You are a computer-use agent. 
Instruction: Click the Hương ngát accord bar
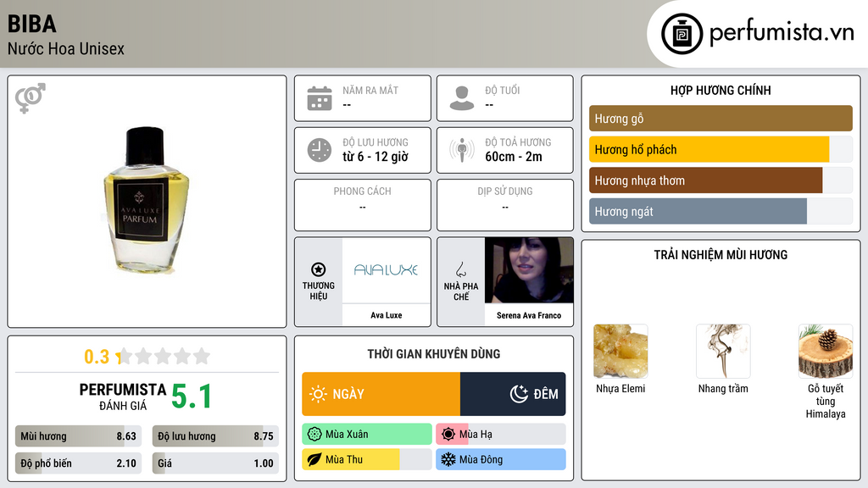click(721, 211)
